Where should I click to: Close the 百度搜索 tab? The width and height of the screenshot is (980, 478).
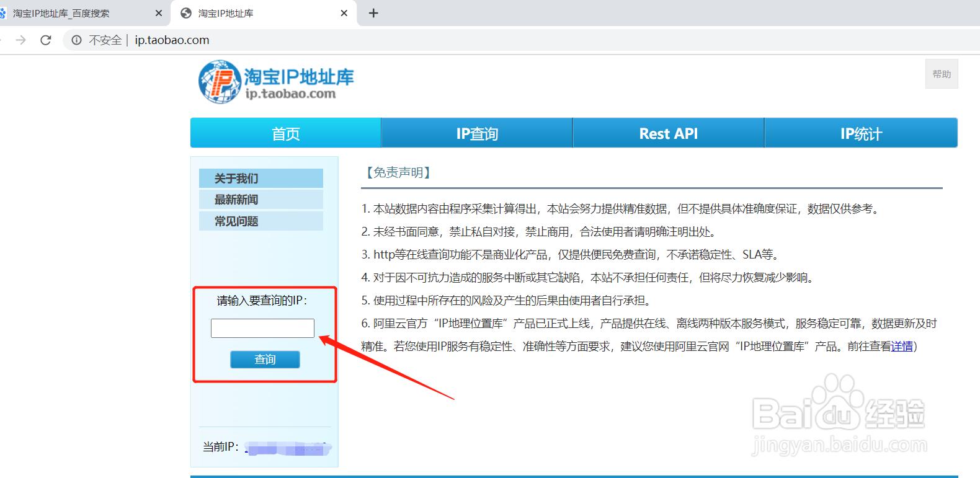(x=159, y=13)
